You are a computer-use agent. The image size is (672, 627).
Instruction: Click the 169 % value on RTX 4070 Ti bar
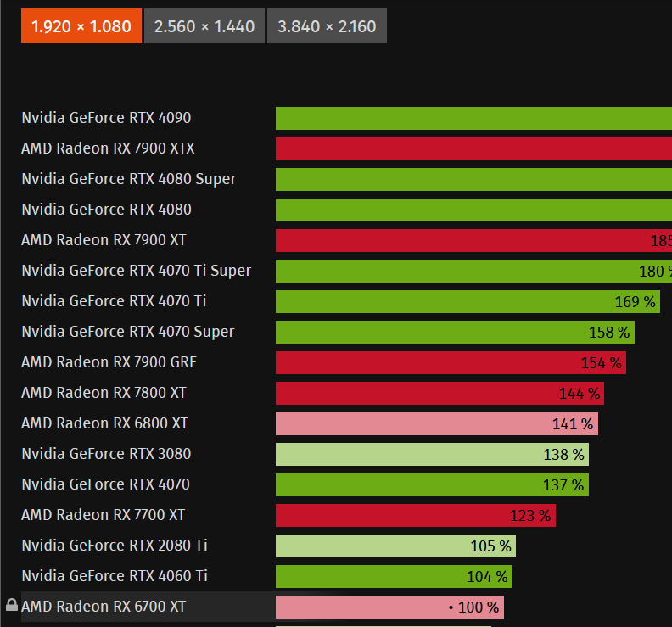pos(636,302)
